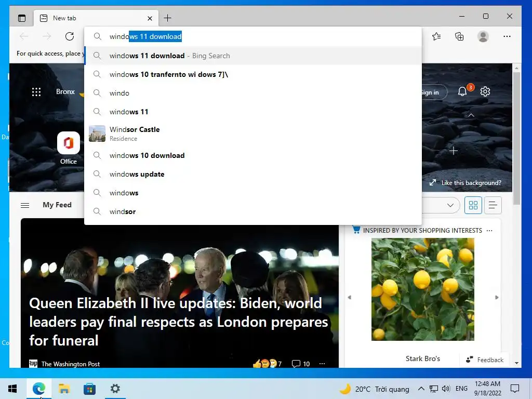Click the scrollbar down arrow

pyautogui.click(x=516, y=363)
